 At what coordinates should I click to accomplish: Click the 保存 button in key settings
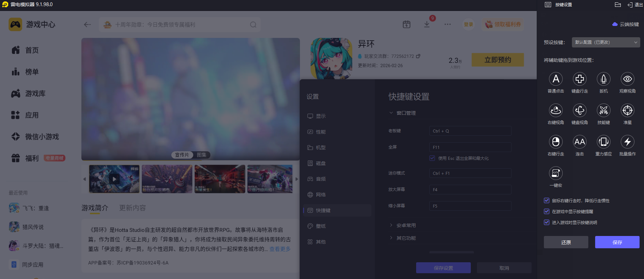(x=617, y=242)
